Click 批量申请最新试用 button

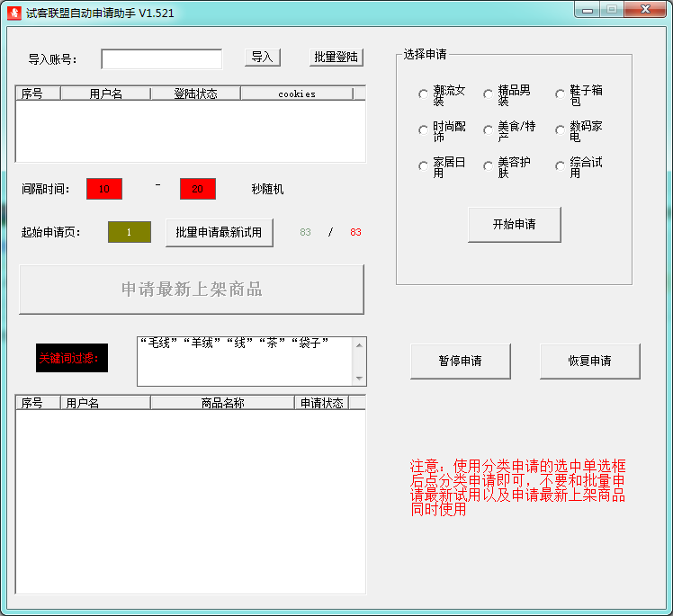pyautogui.click(x=219, y=233)
